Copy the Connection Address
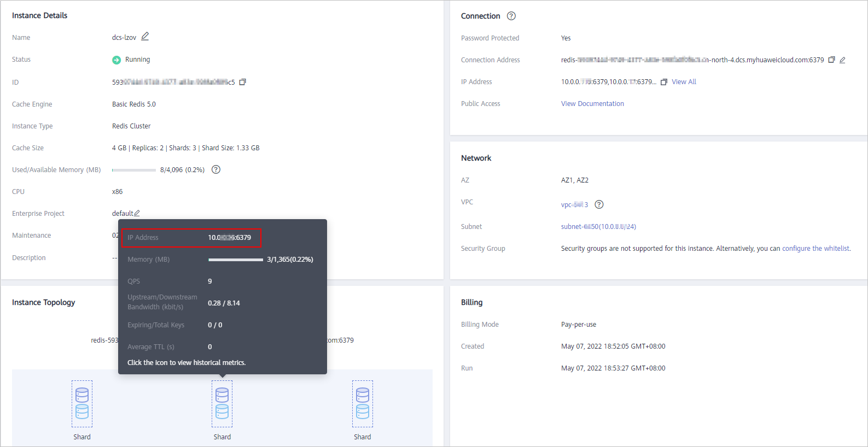The width and height of the screenshot is (868, 447). point(831,60)
